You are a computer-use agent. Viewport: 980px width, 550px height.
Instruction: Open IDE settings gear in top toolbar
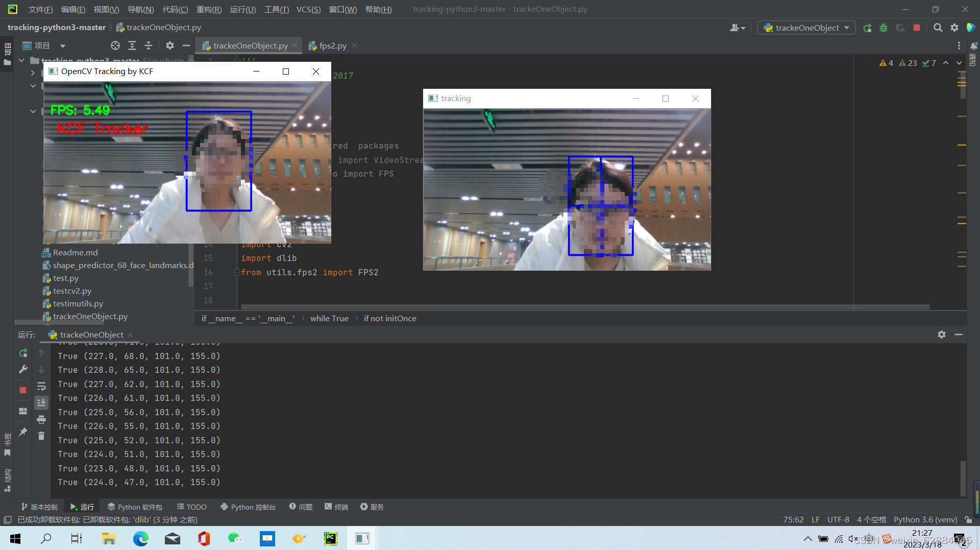click(x=954, y=28)
